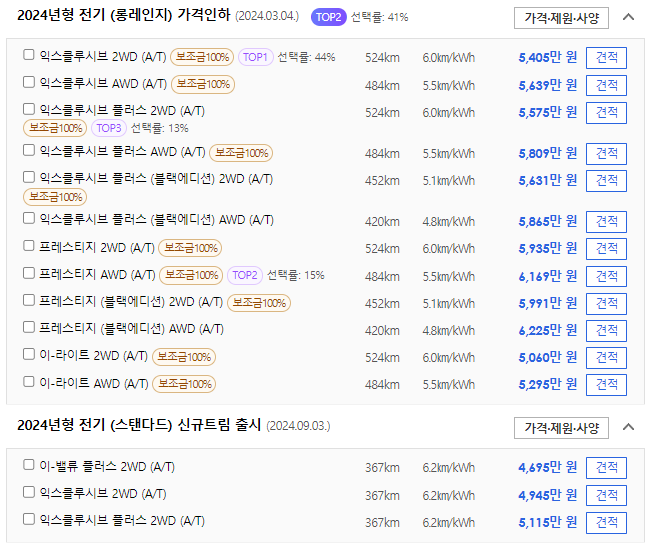Viewport: 654px width, 554px height.
Task: Open 가격·제원·사양 for the 스탠다드 lineup
Action: click(x=561, y=428)
